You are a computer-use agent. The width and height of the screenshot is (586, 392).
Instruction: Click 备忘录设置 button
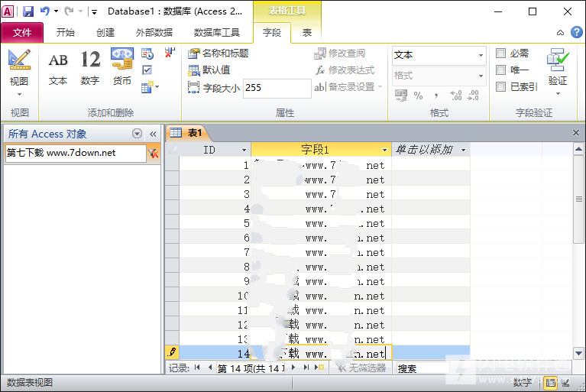[x=348, y=87]
